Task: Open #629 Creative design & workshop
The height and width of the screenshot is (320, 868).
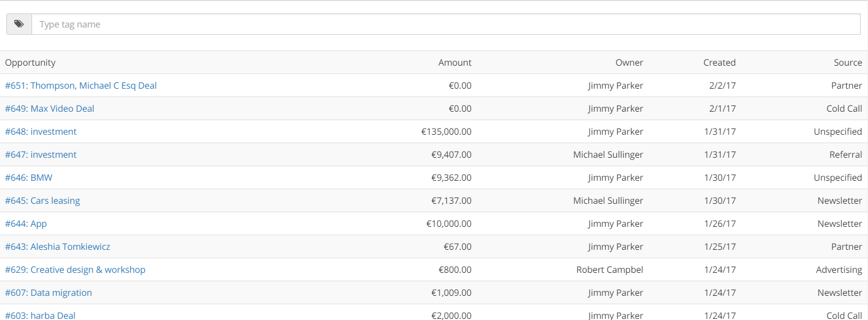Action: click(75, 269)
